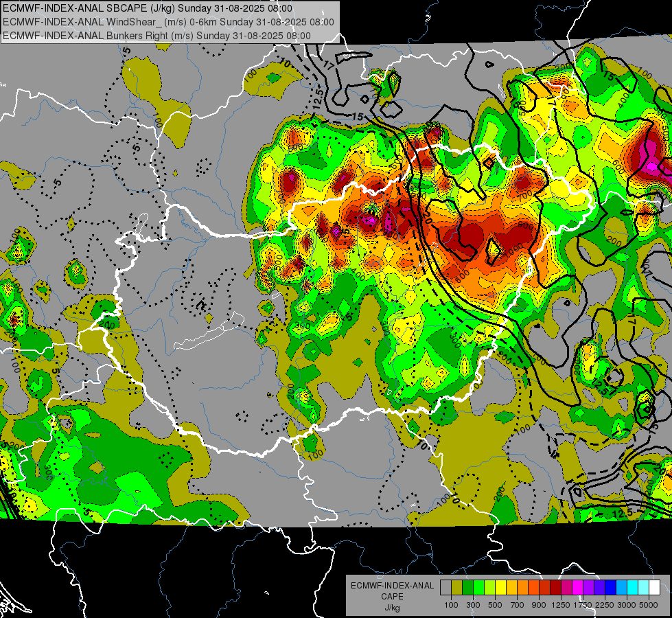Select the bright cyan legend swatch

coord(632,588)
